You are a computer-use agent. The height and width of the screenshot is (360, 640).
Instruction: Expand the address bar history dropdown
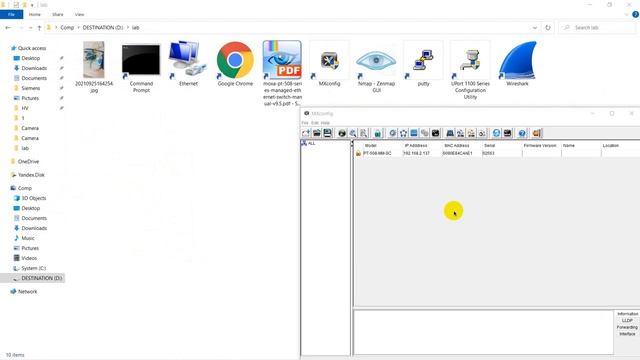[x=535, y=28]
